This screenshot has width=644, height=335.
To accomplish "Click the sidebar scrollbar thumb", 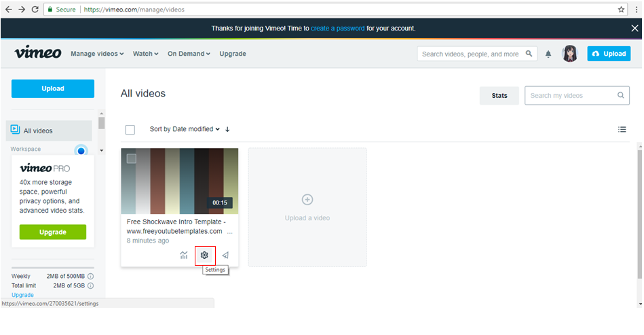I will tap(101, 123).
